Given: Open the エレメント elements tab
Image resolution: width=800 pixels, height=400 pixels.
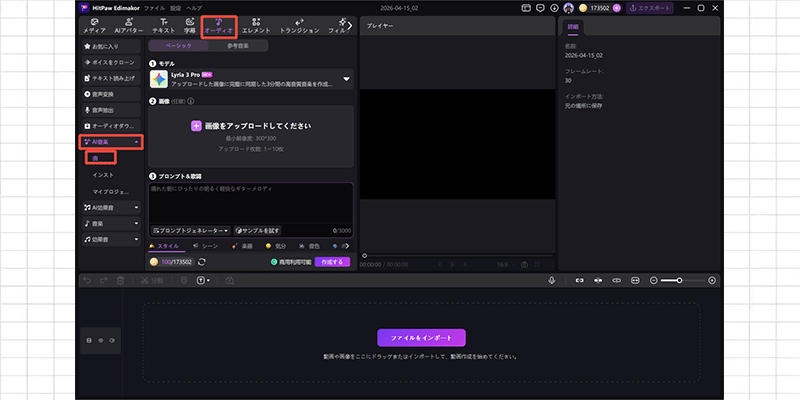Looking at the screenshot, I should click(x=256, y=26).
